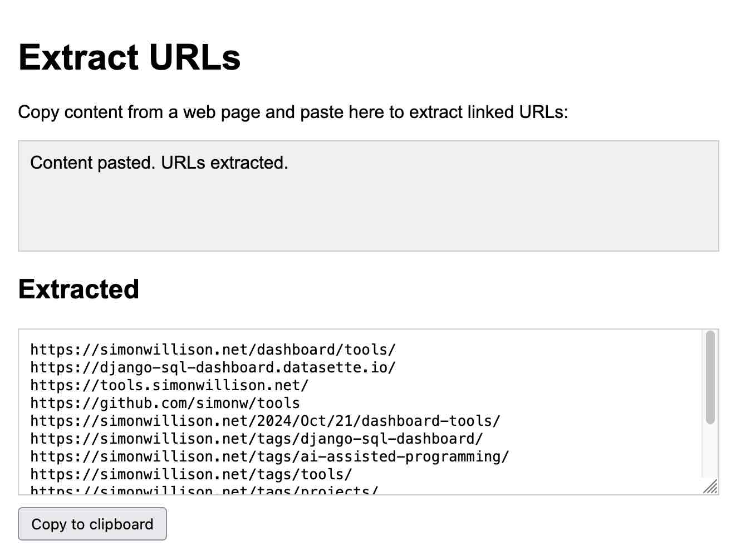Select the django-sql-dashboard.datasette.io URL line

point(213,367)
